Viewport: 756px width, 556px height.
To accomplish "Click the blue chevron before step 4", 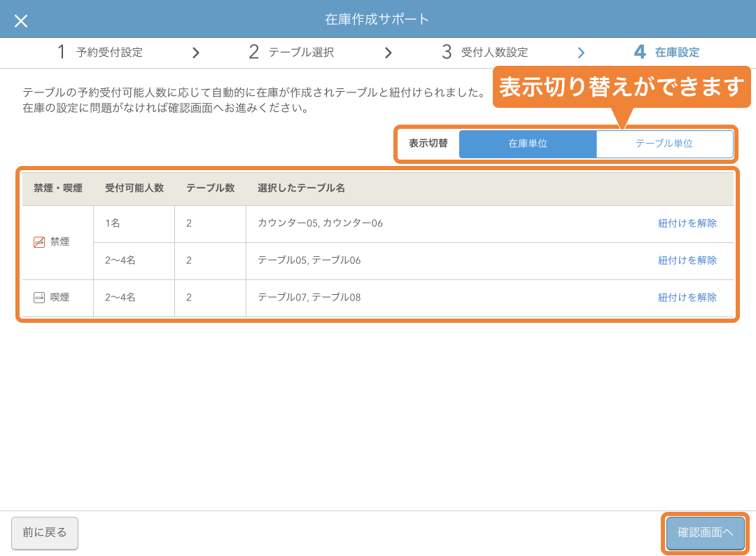I will [x=581, y=53].
